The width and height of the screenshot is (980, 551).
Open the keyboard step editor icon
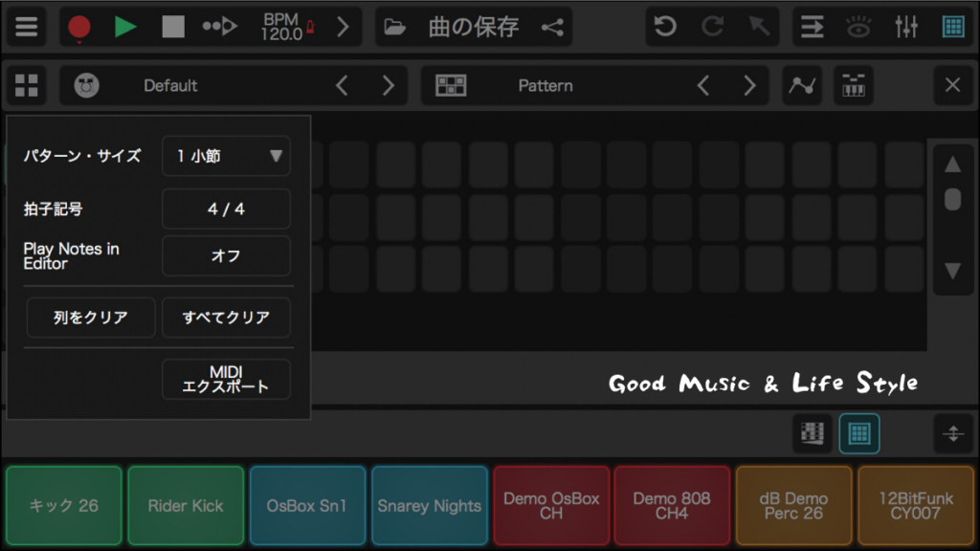853,85
